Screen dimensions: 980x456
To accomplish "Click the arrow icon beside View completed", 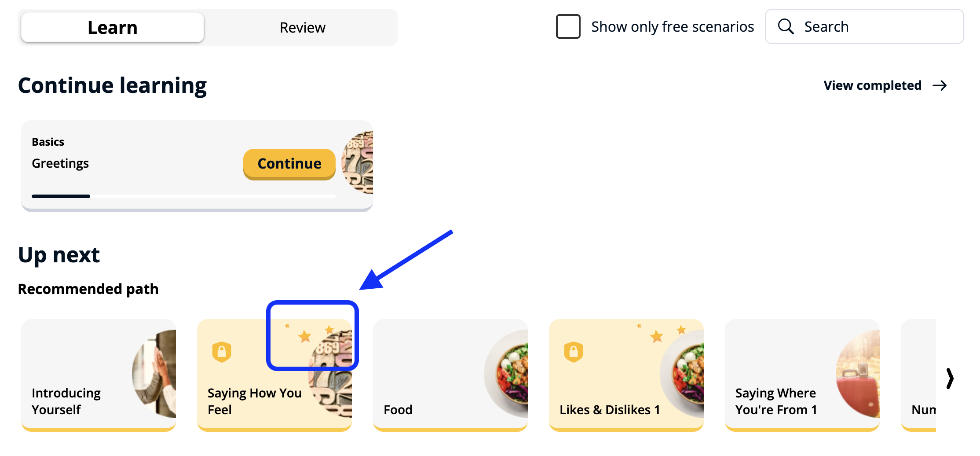I will coord(940,85).
